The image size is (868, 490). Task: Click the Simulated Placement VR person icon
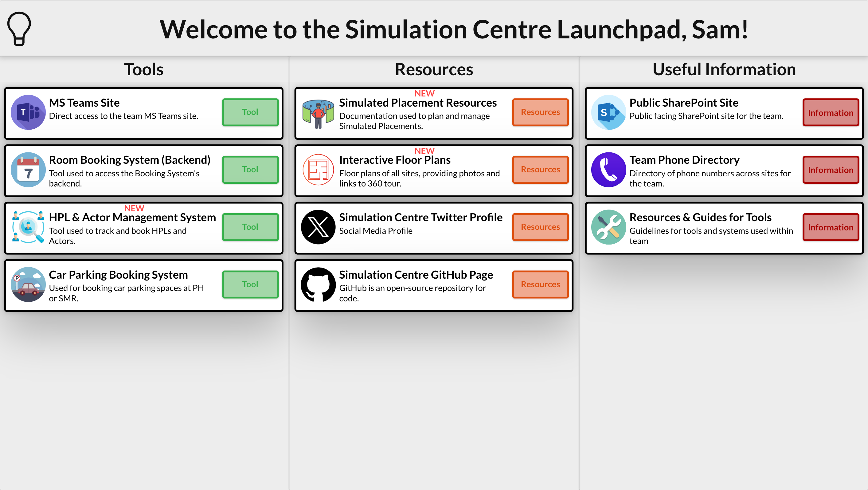point(318,114)
